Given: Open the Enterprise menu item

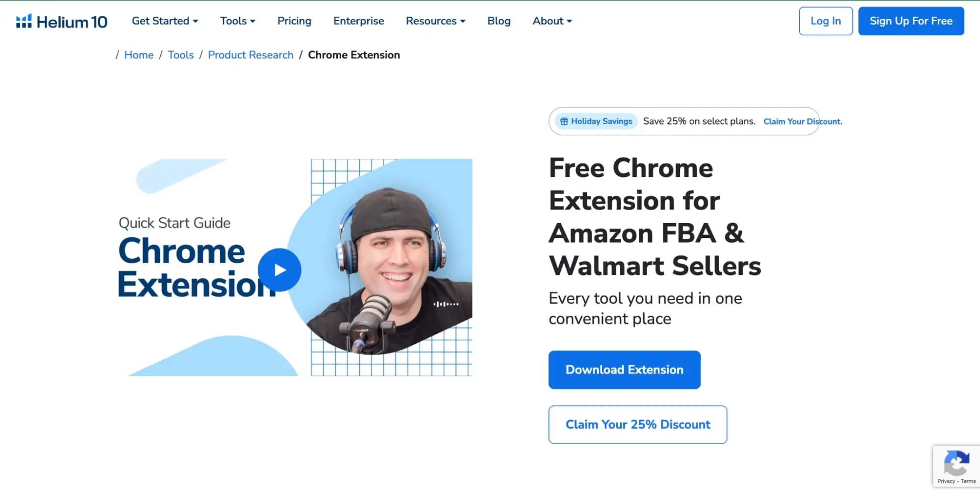Looking at the screenshot, I should pyautogui.click(x=358, y=21).
